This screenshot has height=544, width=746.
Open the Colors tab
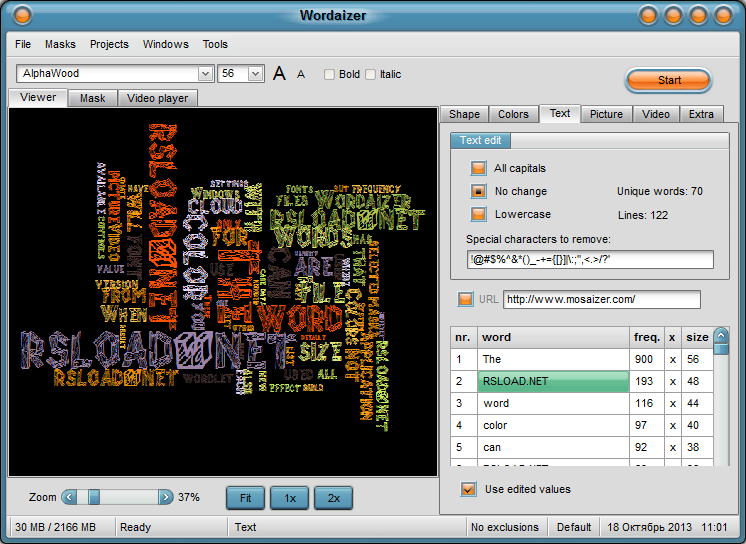[x=513, y=114]
